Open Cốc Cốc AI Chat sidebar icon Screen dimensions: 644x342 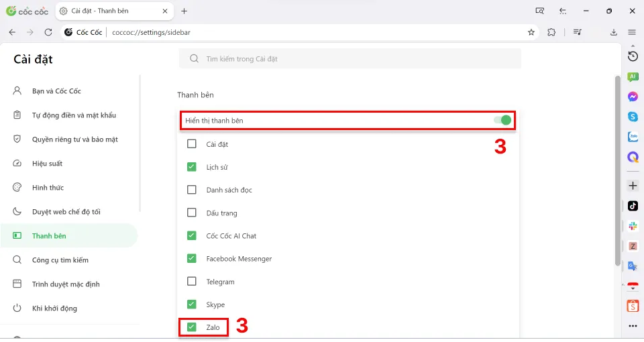click(x=632, y=76)
